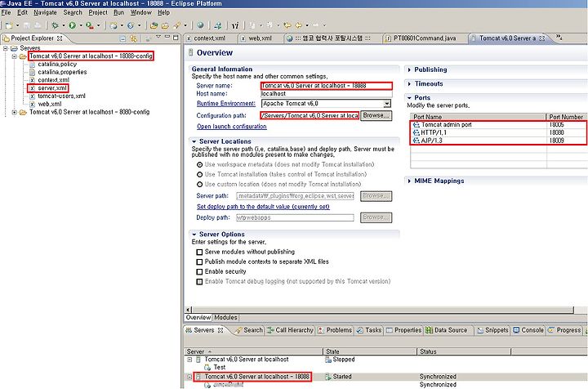Select Use custom location radio button
The height and width of the screenshot is (389, 588).
(x=199, y=184)
